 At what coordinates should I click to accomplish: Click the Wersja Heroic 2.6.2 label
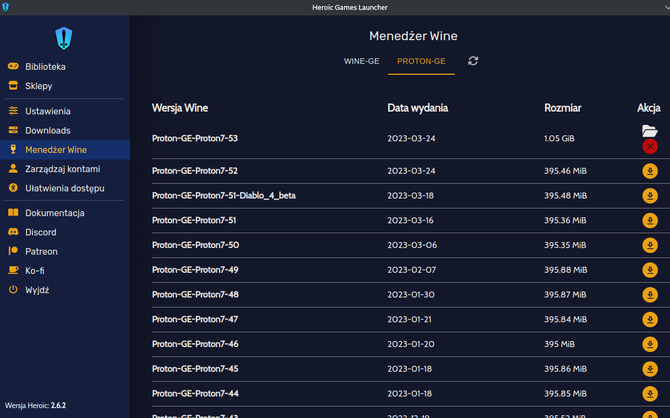35,406
